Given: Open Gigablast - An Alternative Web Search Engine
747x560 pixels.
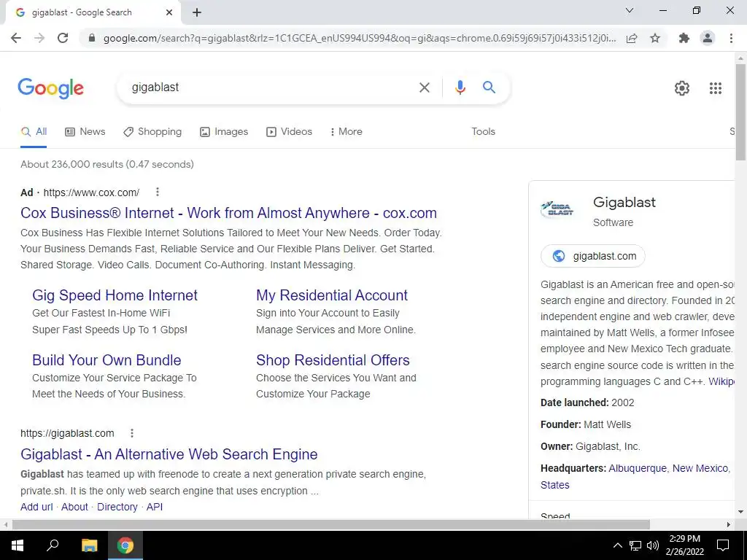Looking at the screenshot, I should [169, 454].
